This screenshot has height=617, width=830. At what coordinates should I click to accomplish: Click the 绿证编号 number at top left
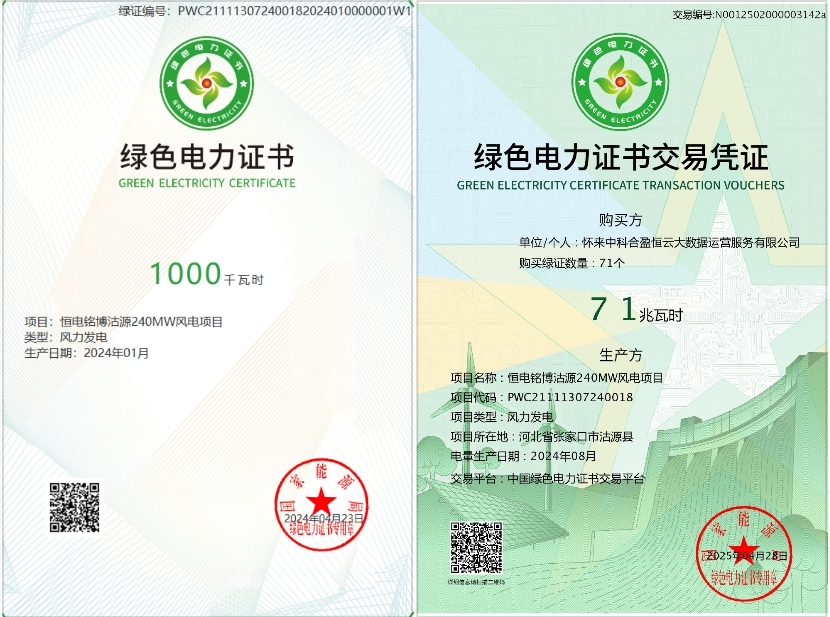tap(265, 11)
